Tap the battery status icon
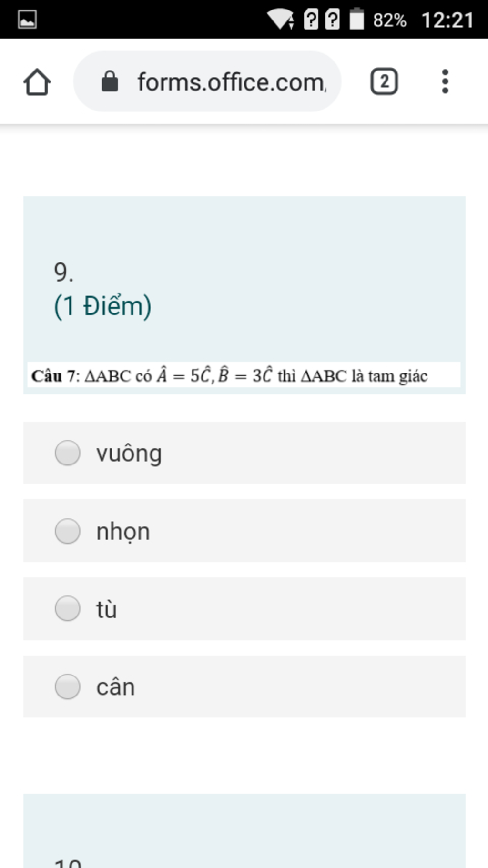Screen dimensions: 488x868 (356, 19)
